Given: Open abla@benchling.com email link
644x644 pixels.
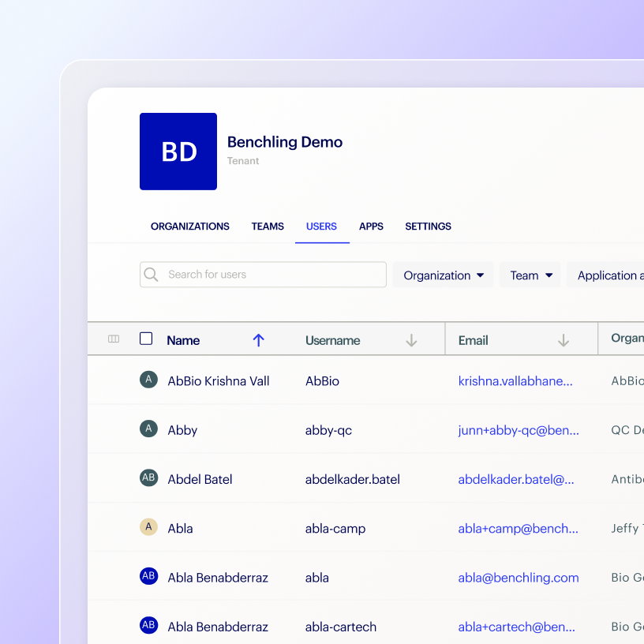Looking at the screenshot, I should pyautogui.click(x=519, y=578).
